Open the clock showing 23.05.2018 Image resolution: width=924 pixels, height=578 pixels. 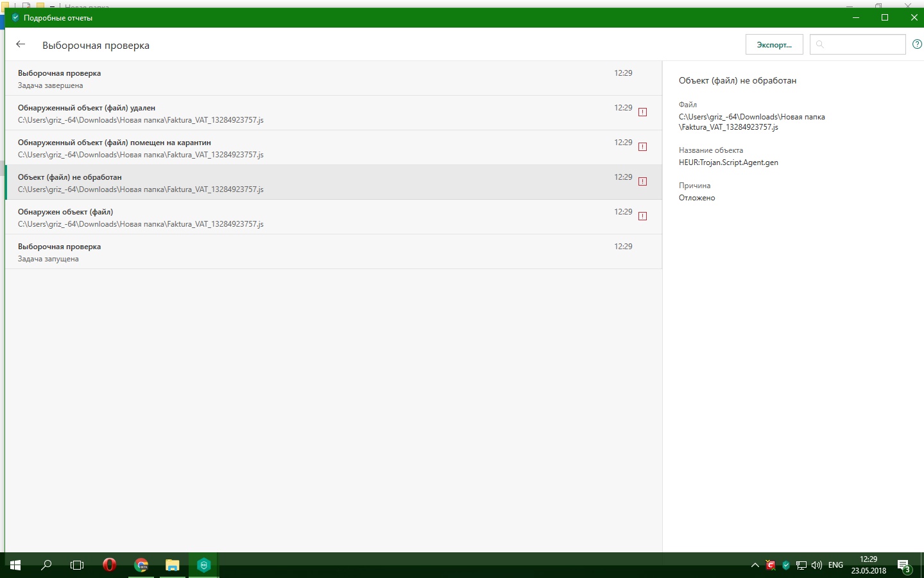click(x=869, y=565)
